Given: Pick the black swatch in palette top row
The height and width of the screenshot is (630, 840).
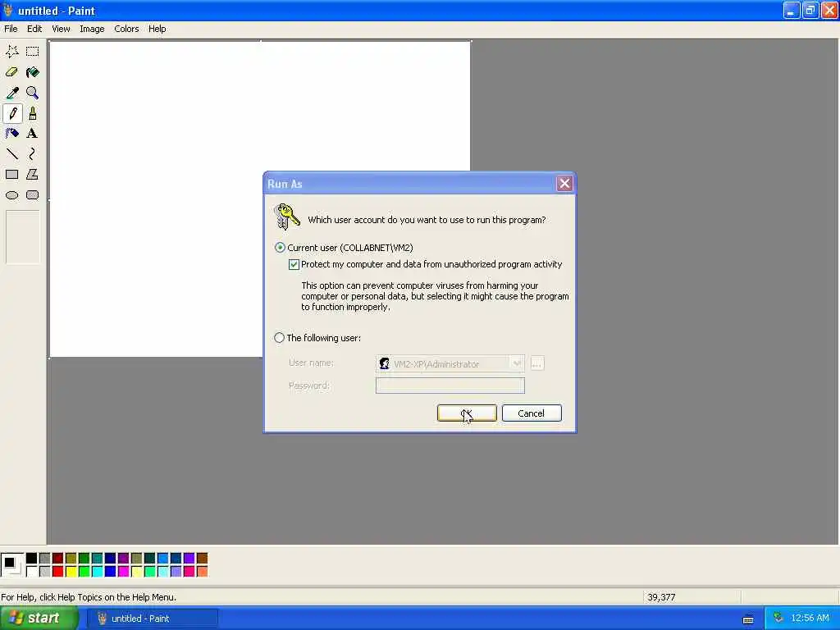Looking at the screenshot, I should click(32, 559).
